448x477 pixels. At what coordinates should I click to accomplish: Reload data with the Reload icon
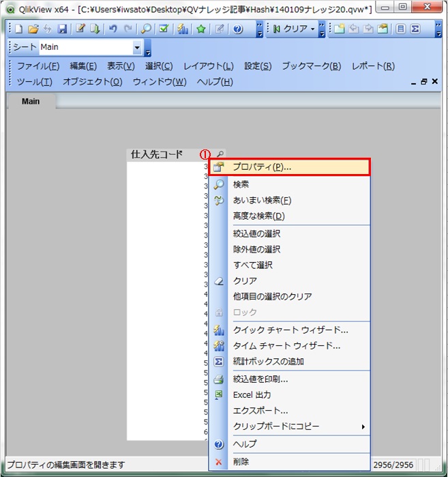(x=95, y=29)
